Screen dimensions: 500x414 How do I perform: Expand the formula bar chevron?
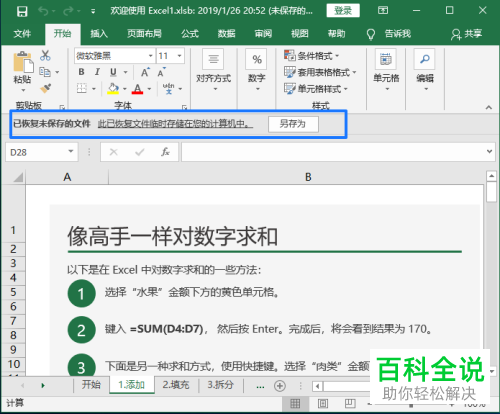tap(489, 152)
